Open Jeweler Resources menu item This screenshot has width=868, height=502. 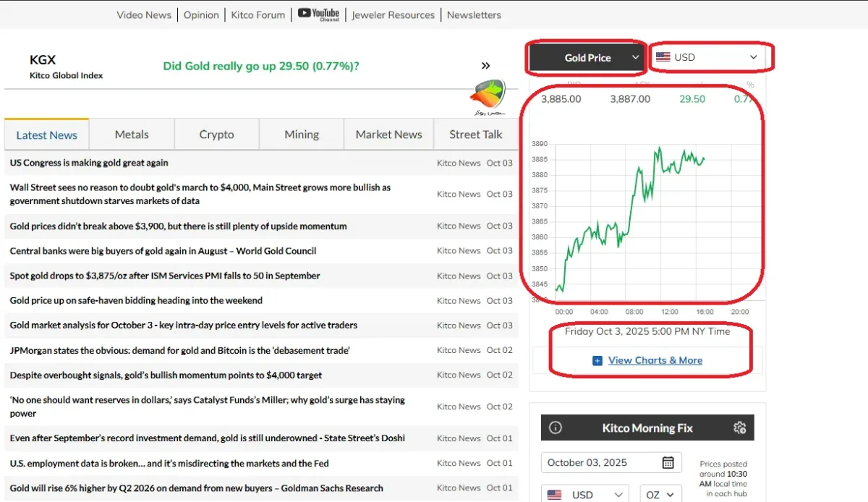[393, 14]
